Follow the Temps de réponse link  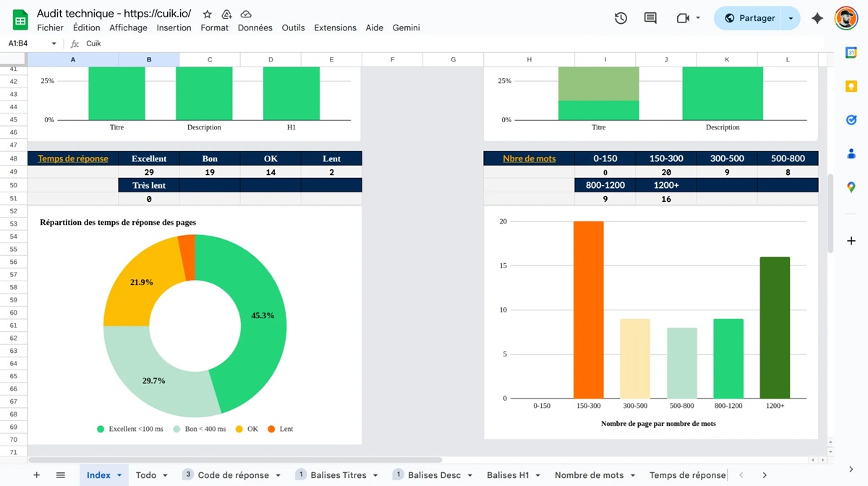tap(73, 158)
